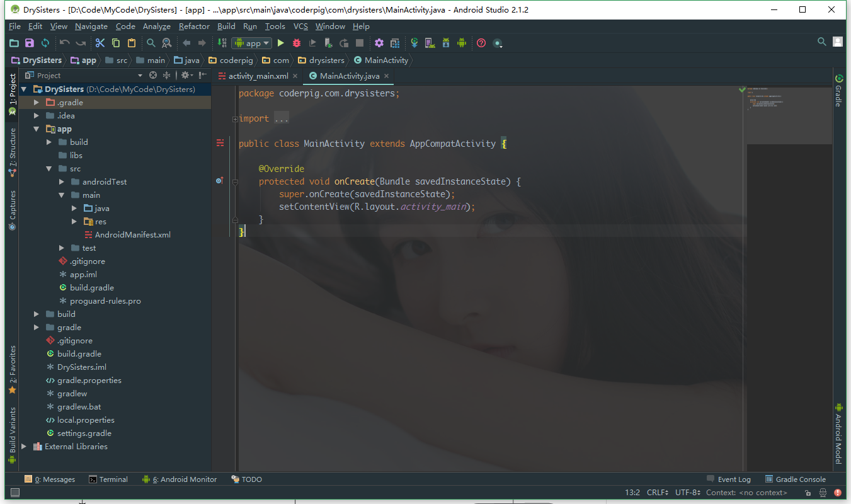The height and width of the screenshot is (504, 851).
Task: Open Find with the magnifier toolbar icon
Action: 151,43
